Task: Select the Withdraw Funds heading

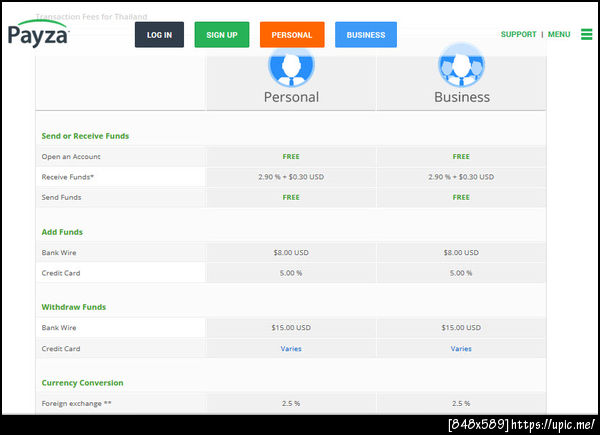Action: 73,307
